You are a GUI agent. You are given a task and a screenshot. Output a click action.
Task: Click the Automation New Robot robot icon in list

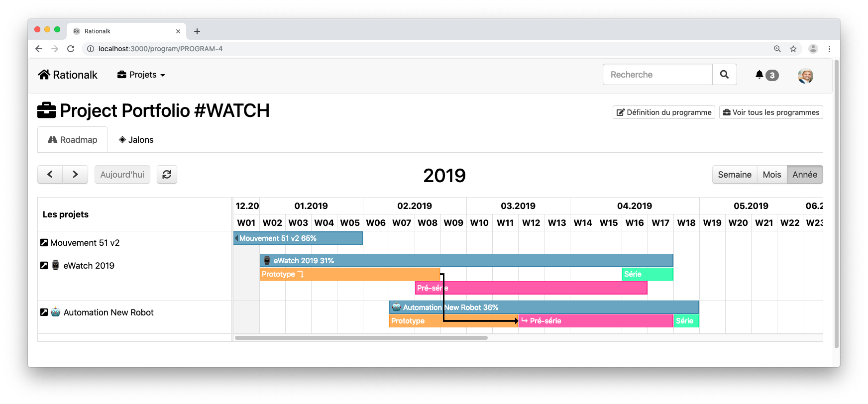click(x=55, y=312)
